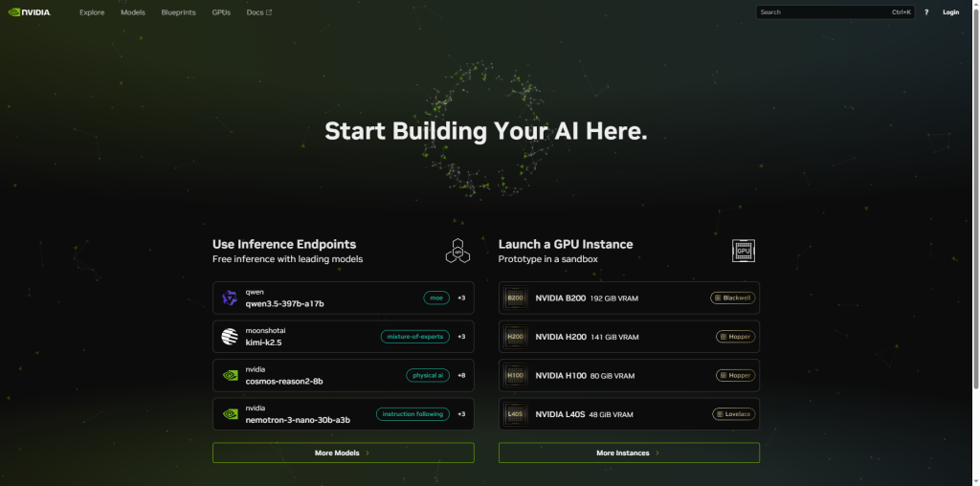
Task: Click the moonshotai kimi-k2.5 logo icon
Action: [230, 337]
